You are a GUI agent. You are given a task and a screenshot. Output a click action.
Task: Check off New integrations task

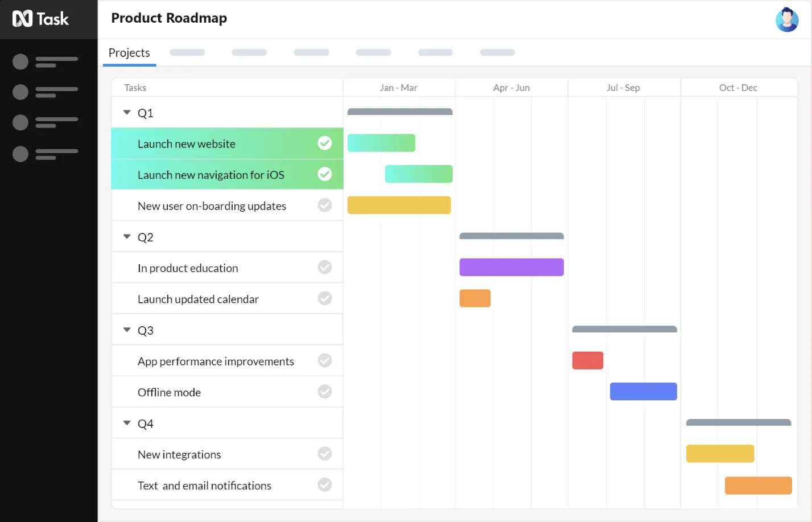(x=325, y=454)
